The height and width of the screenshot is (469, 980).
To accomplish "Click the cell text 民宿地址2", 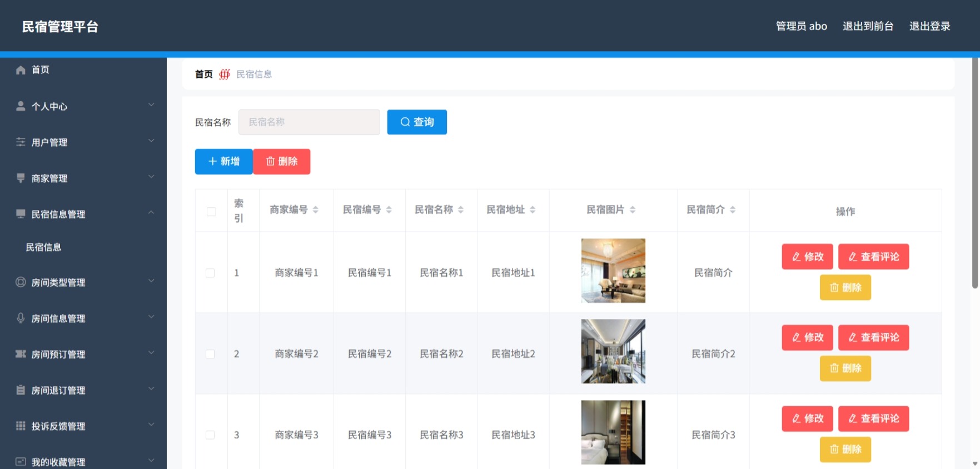I will pyautogui.click(x=513, y=354).
